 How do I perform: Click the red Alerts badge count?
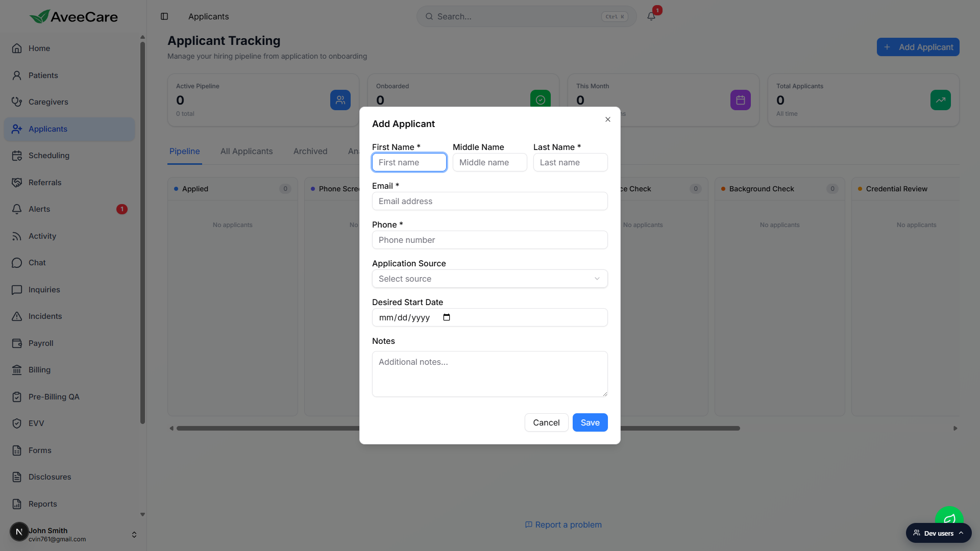click(122, 209)
